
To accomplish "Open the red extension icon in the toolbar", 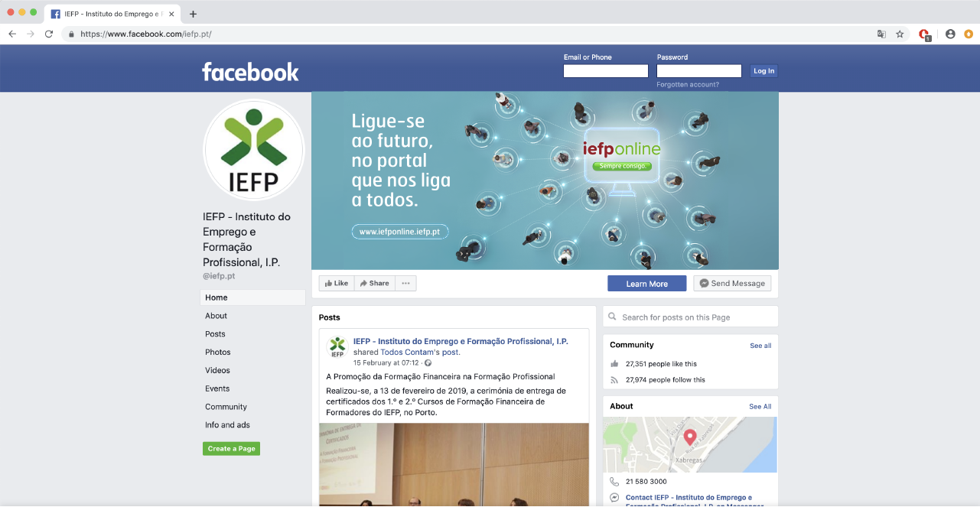I will coord(924,34).
